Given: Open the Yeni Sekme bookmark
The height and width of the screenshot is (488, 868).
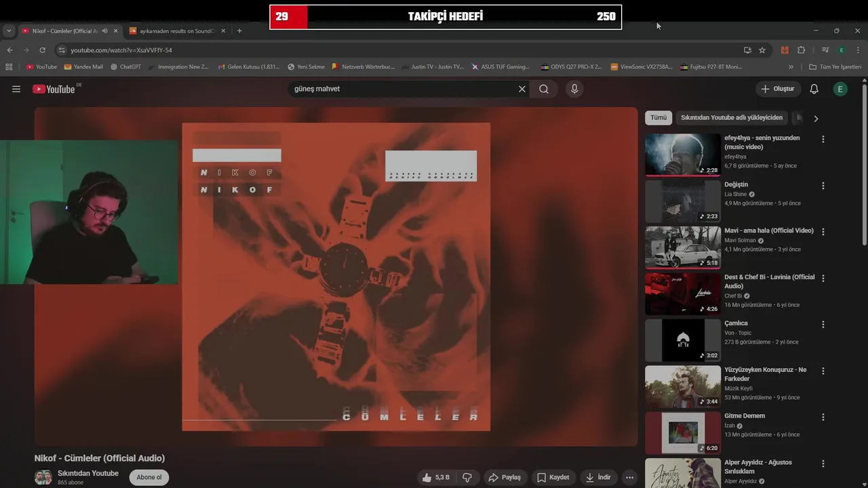Looking at the screenshot, I should point(306,67).
